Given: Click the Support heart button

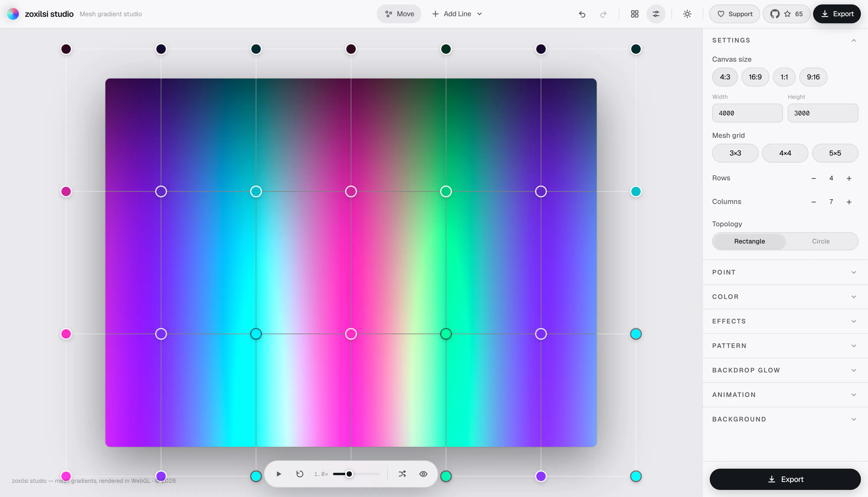Looking at the screenshot, I should 735,14.
